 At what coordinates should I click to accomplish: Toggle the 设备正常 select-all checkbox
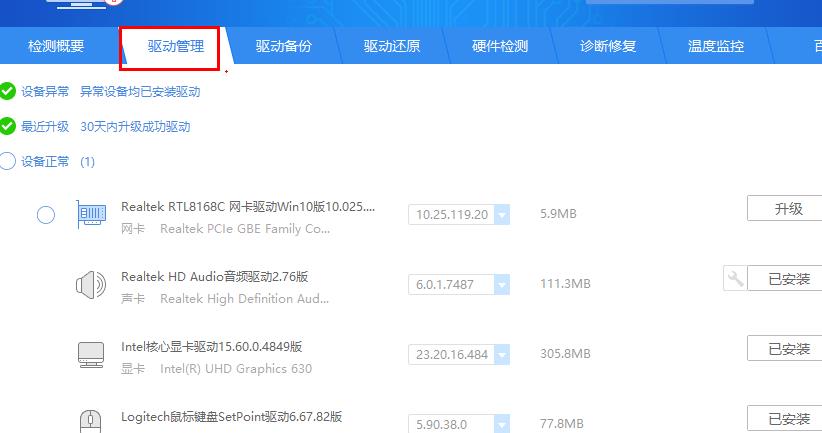point(8,161)
